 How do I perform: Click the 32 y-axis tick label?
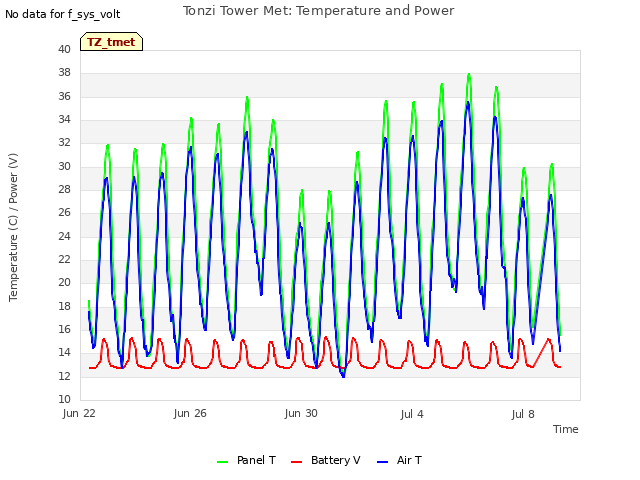pyautogui.click(x=64, y=142)
